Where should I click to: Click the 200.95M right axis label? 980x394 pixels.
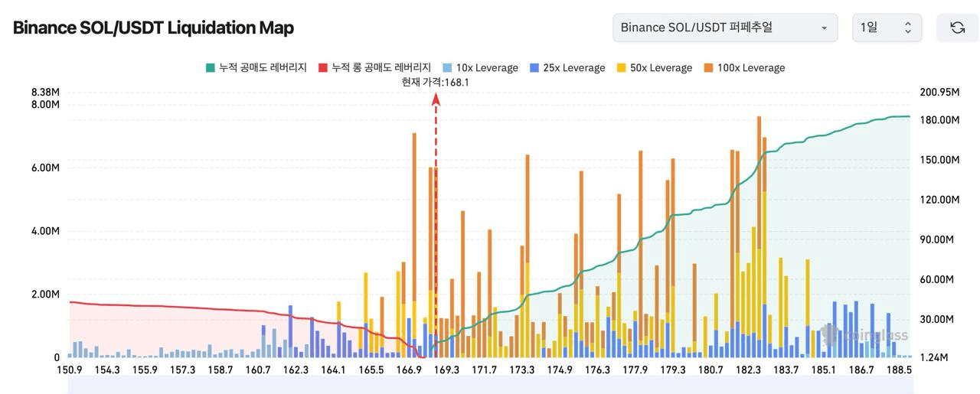(x=938, y=93)
